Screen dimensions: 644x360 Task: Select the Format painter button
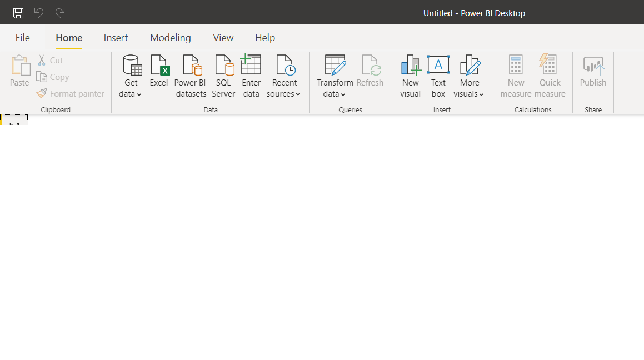pos(70,93)
